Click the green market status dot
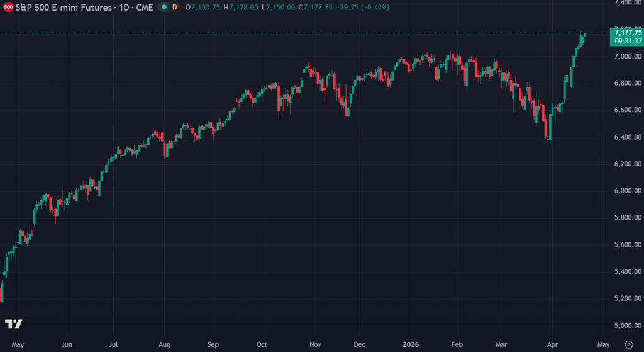This screenshot has height=352, width=644. 164,7
